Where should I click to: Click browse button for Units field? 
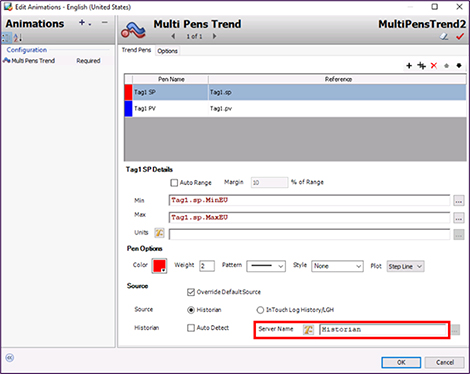tap(459, 235)
